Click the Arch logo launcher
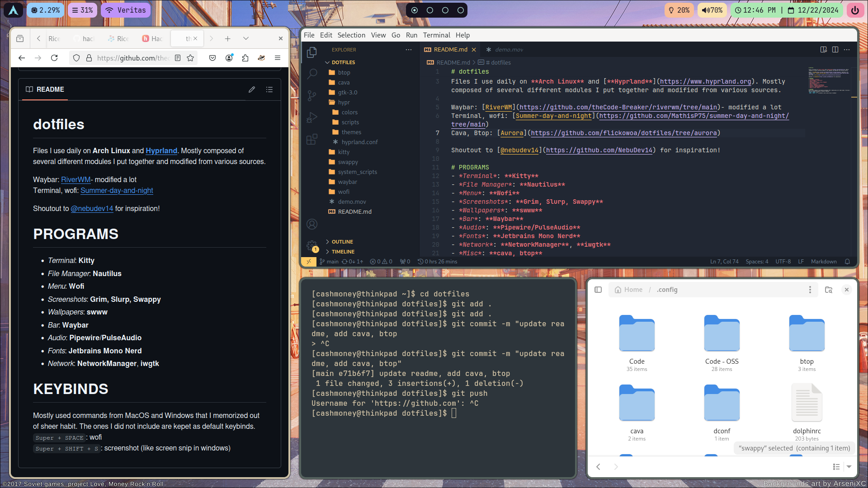This screenshot has height=488, width=868. click(x=14, y=10)
